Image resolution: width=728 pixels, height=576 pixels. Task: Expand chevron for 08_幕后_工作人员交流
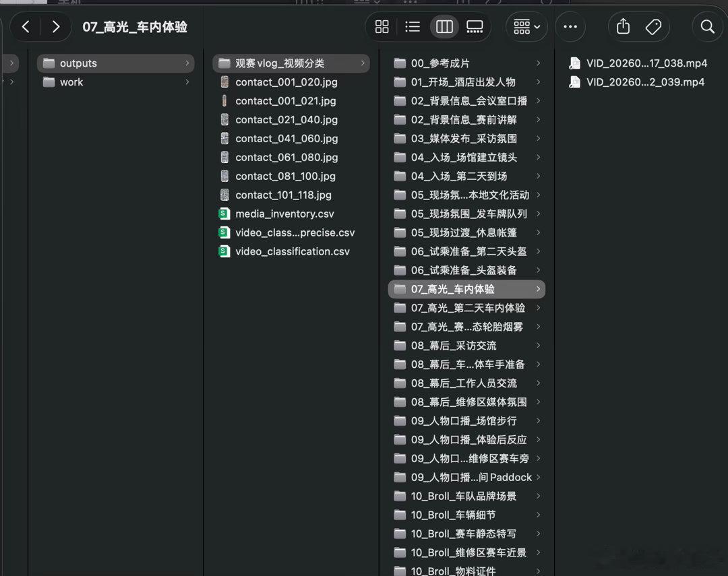[538, 383]
